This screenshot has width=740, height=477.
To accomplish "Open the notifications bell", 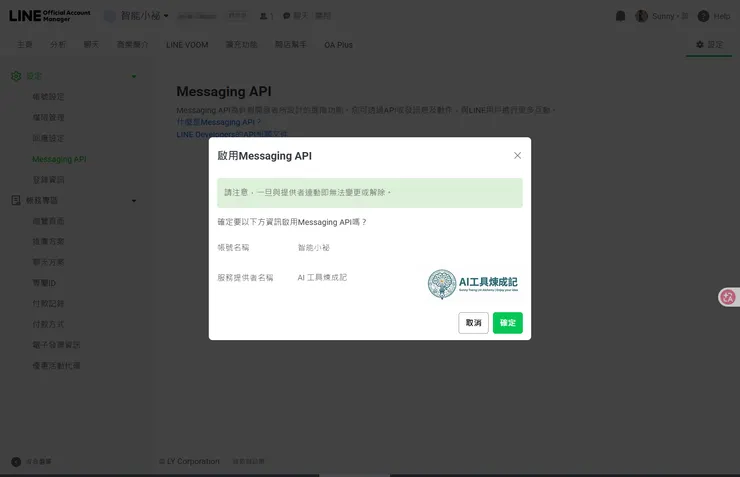I will tap(621, 16).
